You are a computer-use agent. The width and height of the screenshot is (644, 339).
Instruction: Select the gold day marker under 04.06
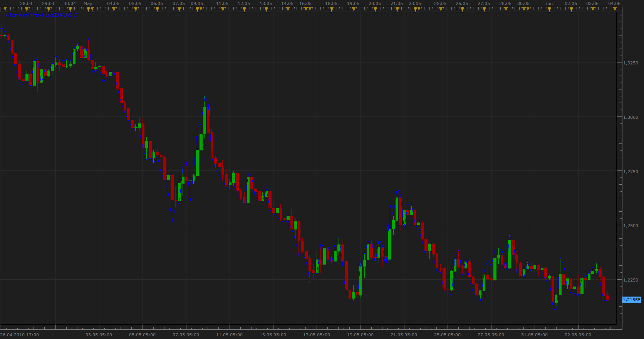(x=615, y=9)
